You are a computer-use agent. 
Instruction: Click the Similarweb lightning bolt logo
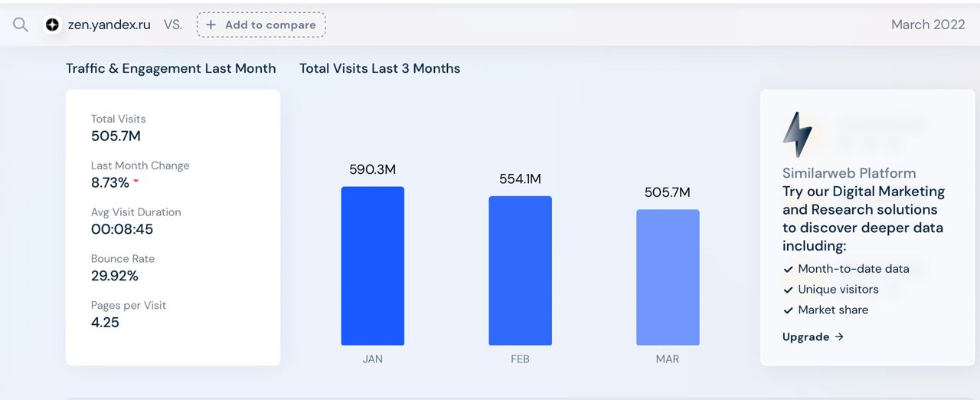pos(797,135)
